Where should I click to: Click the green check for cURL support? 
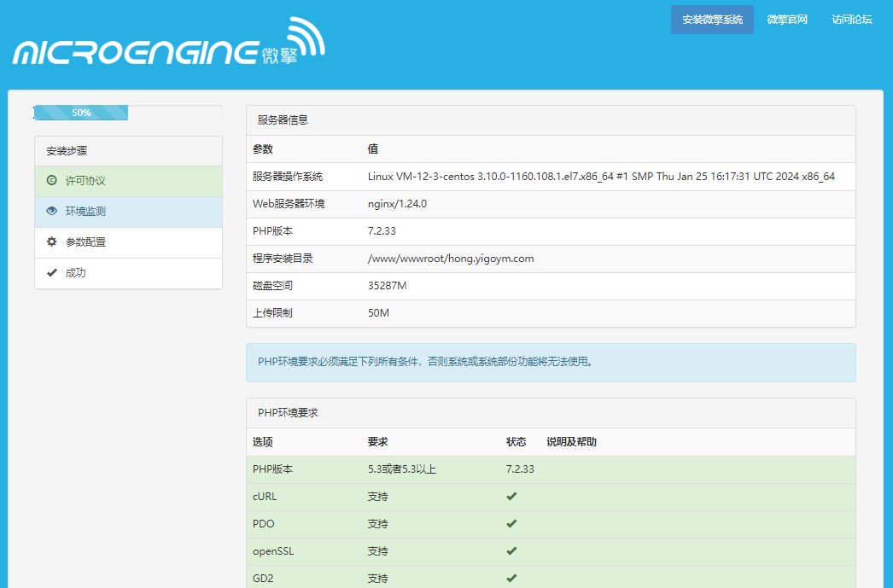pos(511,496)
